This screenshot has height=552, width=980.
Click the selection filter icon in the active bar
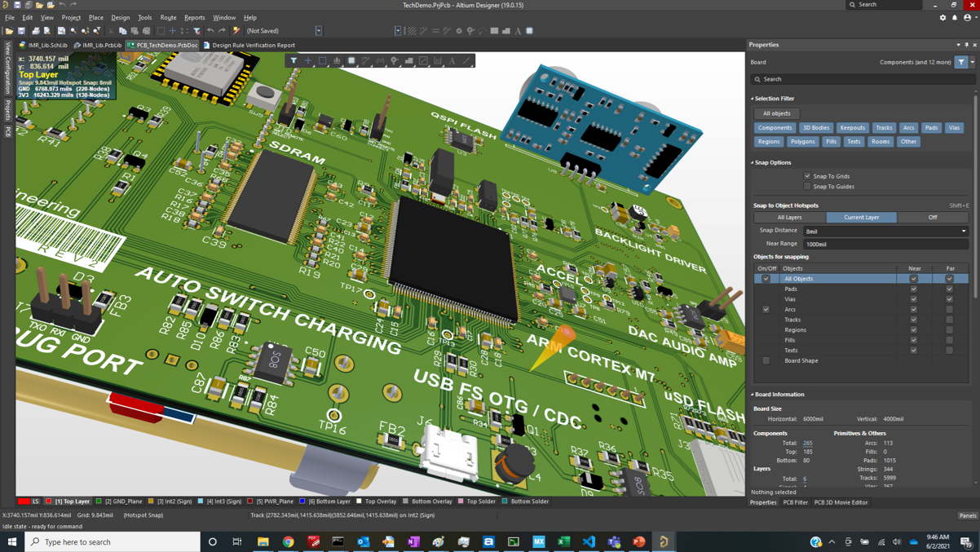(x=294, y=60)
